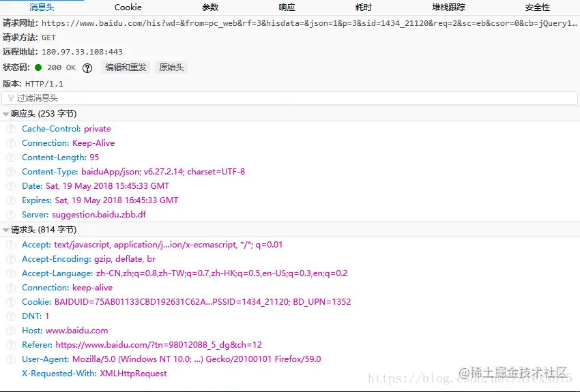Click help icon beside Expires header

point(11,200)
